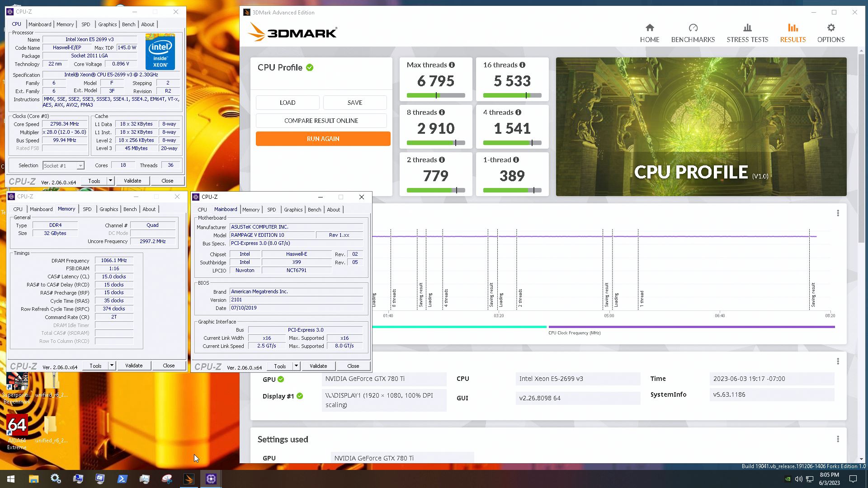Click CPU Profile preview thumbnail
Viewport: 868px width, 488px height.
click(701, 127)
